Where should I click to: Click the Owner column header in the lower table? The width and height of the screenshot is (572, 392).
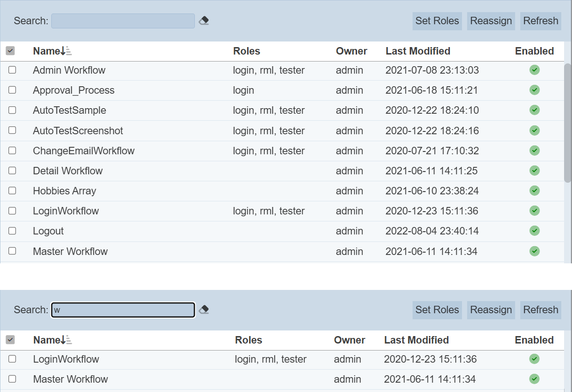(349, 340)
